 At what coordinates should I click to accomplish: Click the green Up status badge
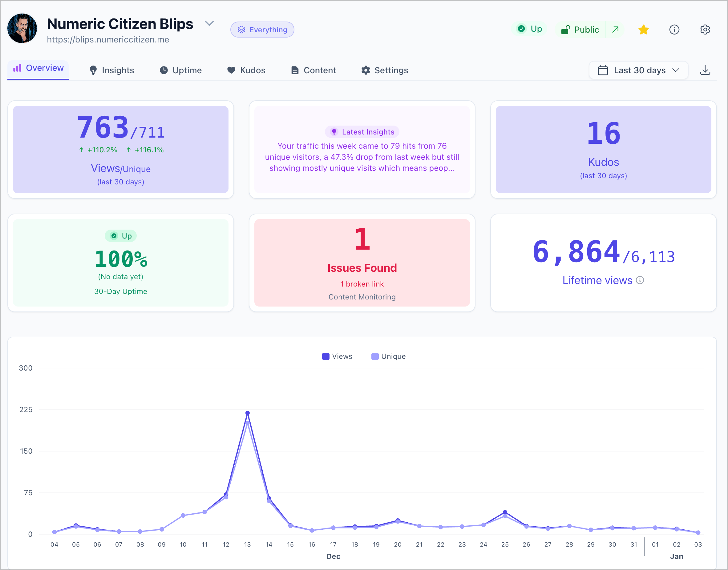click(x=529, y=29)
